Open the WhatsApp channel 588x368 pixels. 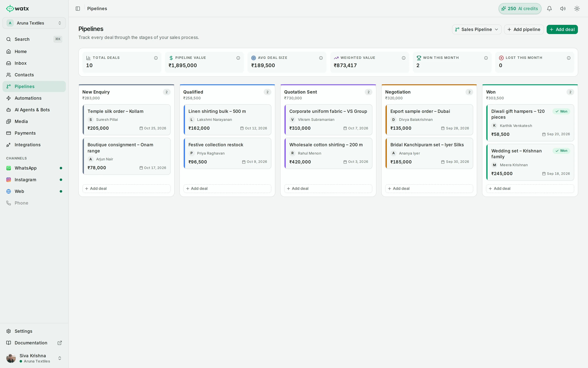[x=34, y=168]
